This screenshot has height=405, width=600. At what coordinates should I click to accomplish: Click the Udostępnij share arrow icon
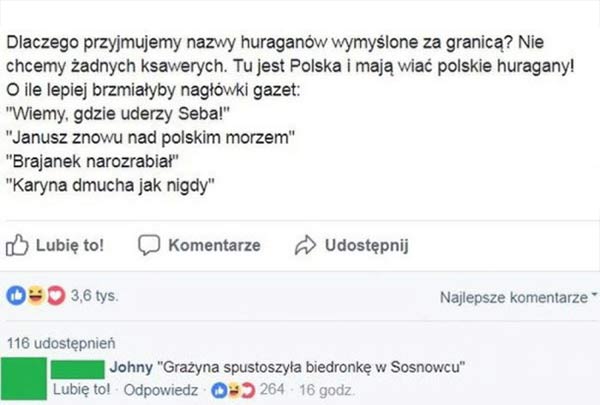click(306, 246)
